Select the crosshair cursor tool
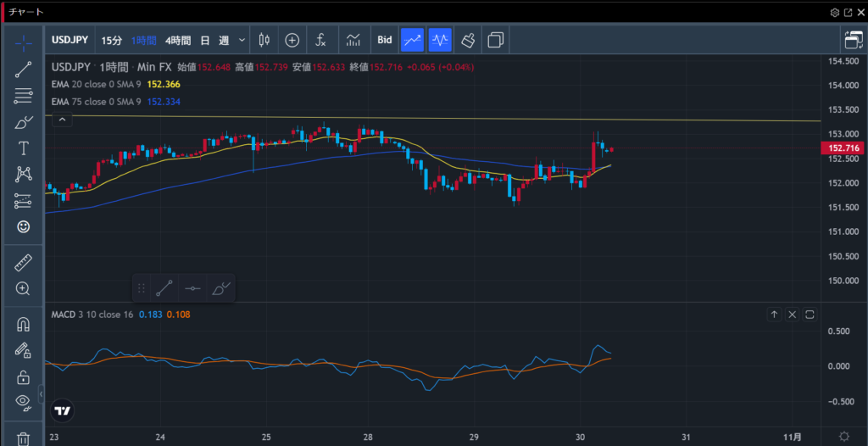Image resolution: width=868 pixels, height=446 pixels. click(24, 42)
